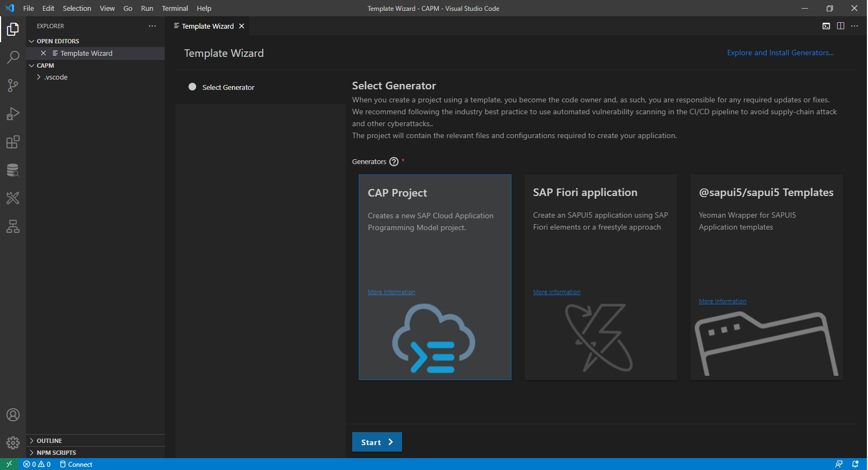Expand the .vscode folder
The height and width of the screenshot is (470, 868).
tap(56, 77)
